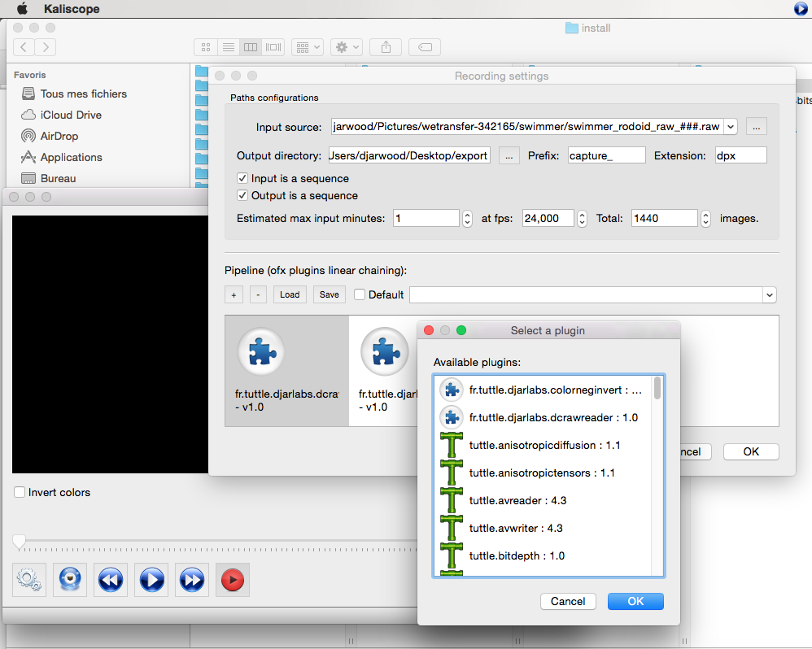Open the Apple menu
Screen dimensions: 812x649
(x=22, y=8)
